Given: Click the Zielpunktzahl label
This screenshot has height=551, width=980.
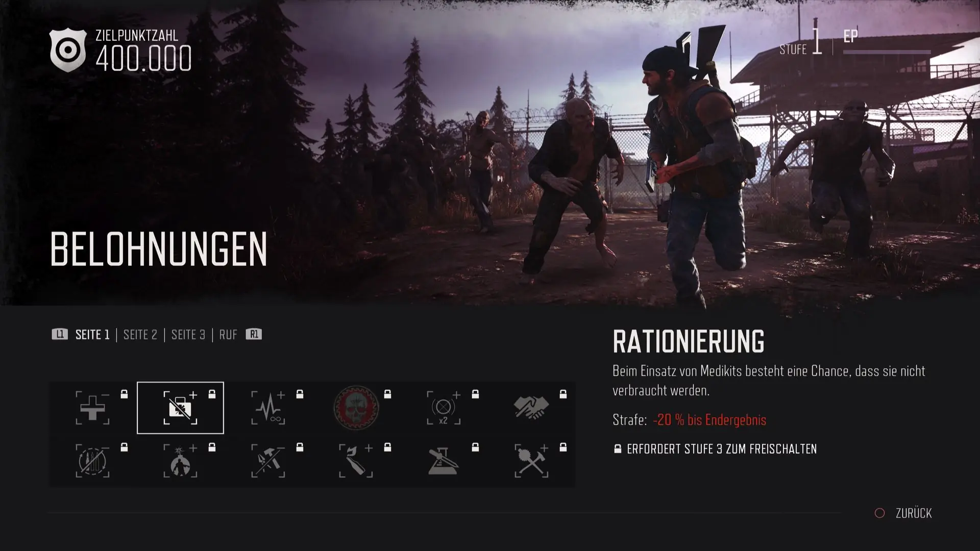Looking at the screenshot, I should [137, 36].
